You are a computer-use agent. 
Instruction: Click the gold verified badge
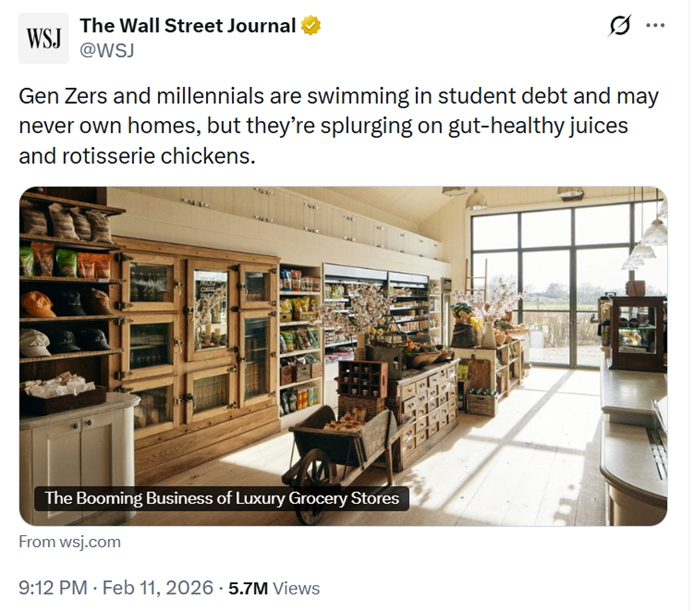tap(312, 26)
